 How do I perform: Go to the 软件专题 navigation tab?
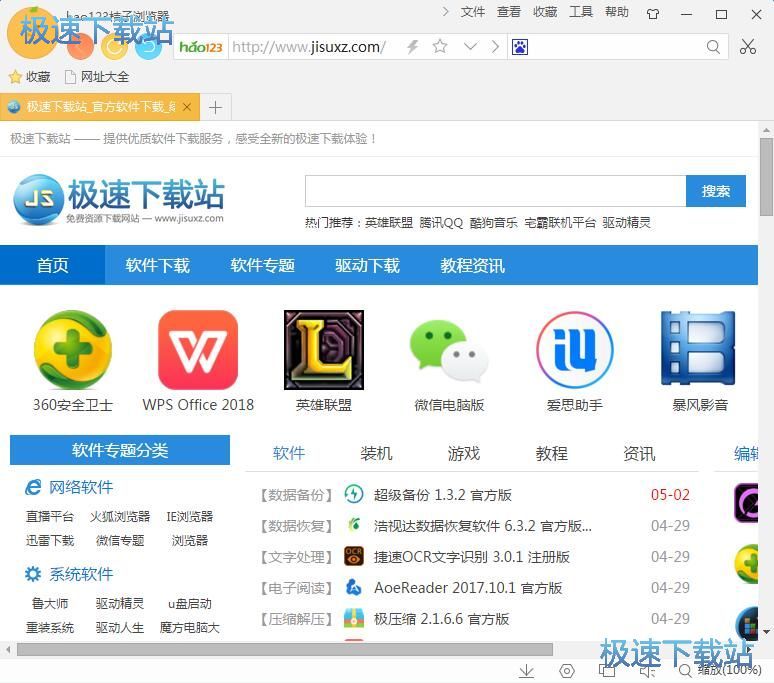[262, 266]
